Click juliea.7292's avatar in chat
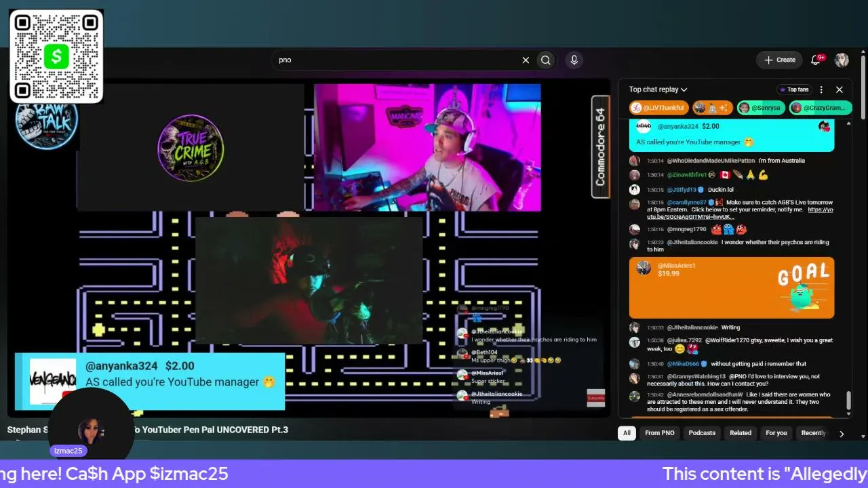 point(635,342)
